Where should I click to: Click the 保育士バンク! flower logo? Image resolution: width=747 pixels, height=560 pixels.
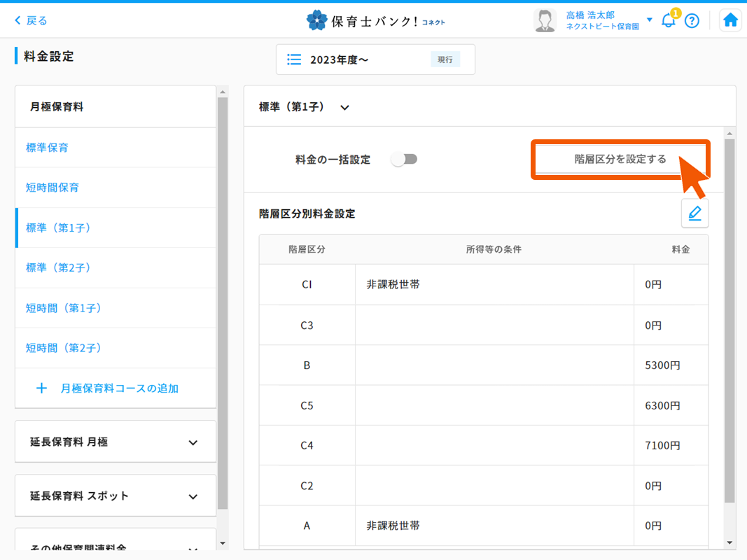coord(316,20)
